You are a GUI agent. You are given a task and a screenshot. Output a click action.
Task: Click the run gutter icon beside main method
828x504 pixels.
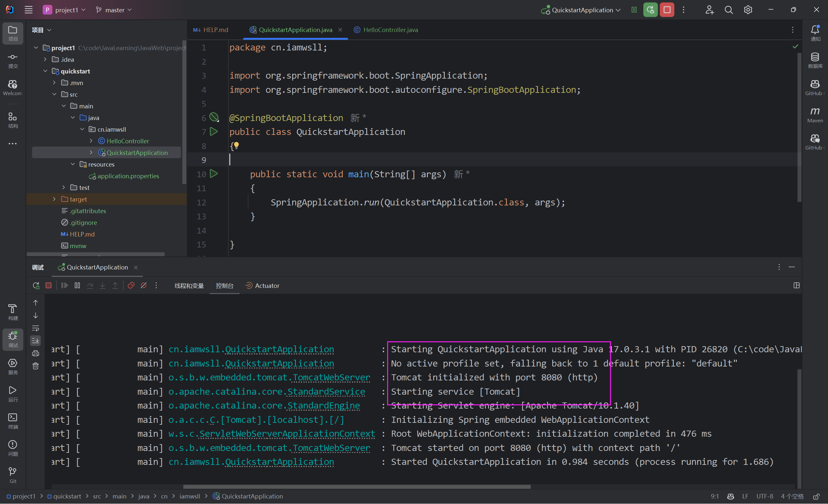[x=214, y=174]
